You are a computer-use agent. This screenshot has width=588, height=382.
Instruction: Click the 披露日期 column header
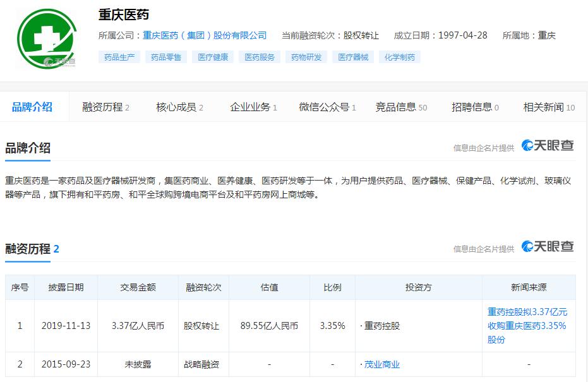[x=66, y=287]
